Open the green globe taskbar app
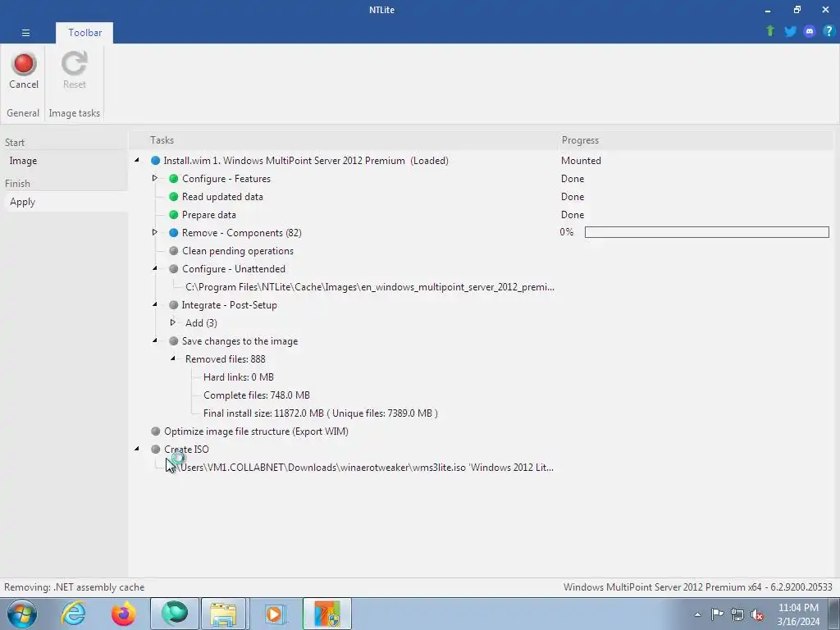The height and width of the screenshot is (630, 840). pos(175,614)
